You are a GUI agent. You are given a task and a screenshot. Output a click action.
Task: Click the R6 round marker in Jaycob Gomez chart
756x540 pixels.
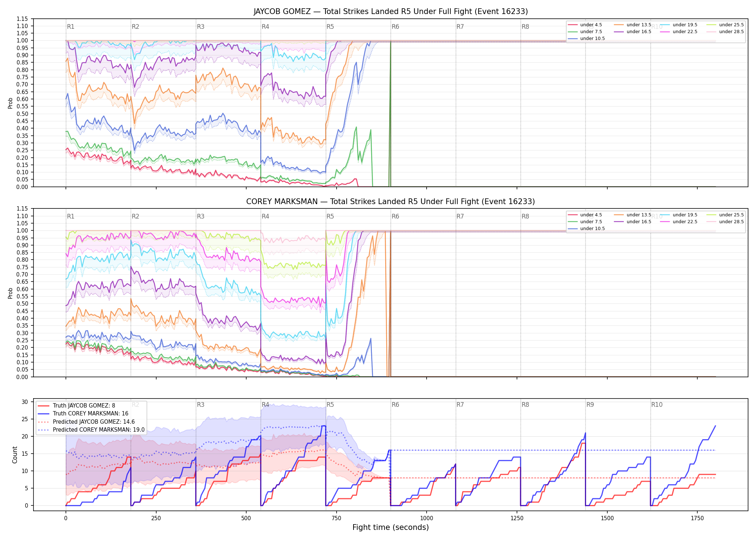pos(395,27)
